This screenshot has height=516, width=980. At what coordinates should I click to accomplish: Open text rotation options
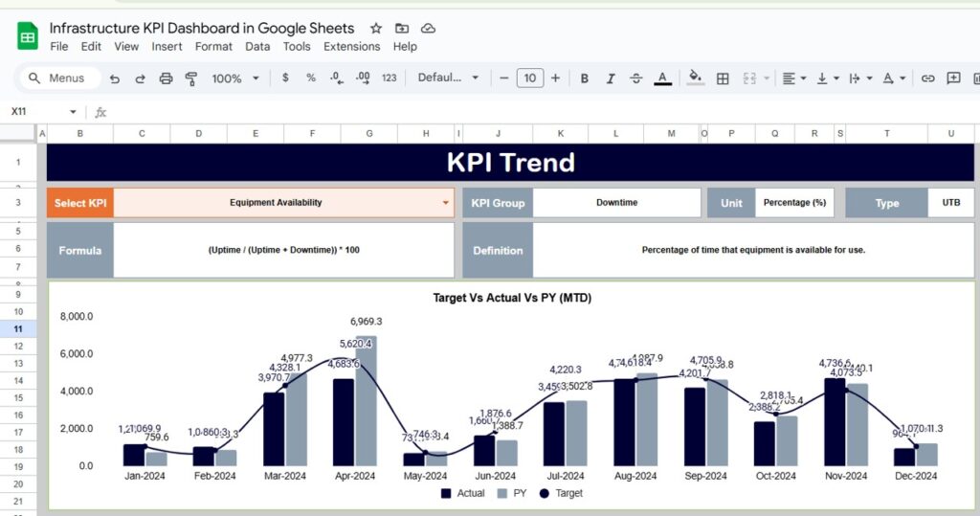point(894,79)
